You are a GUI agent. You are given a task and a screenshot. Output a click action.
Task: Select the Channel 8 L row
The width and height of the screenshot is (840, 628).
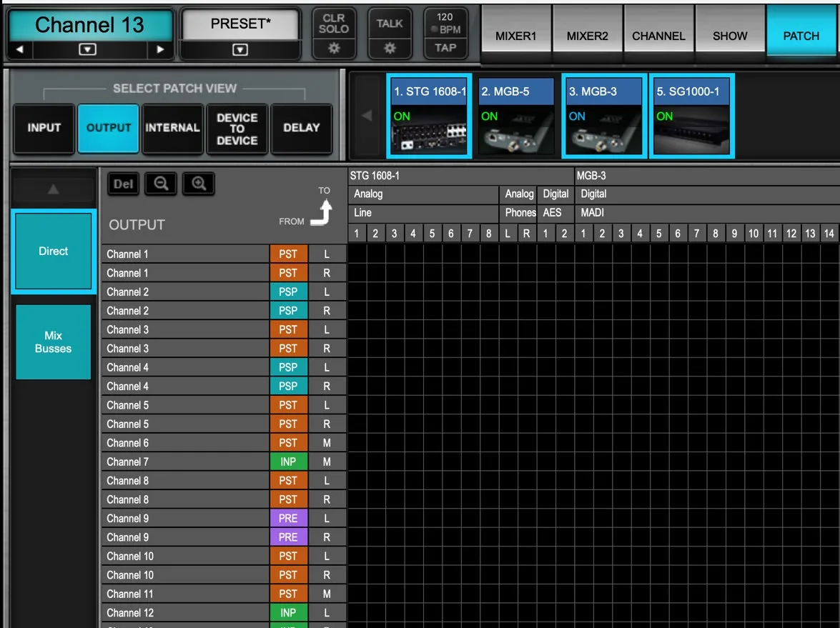pos(224,481)
